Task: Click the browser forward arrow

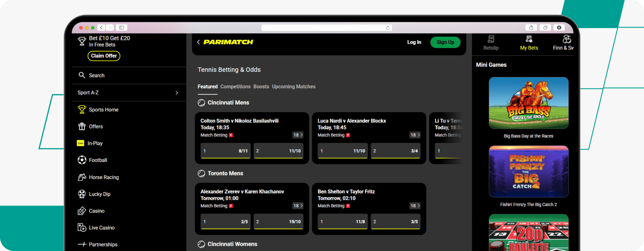Action: 110,28
